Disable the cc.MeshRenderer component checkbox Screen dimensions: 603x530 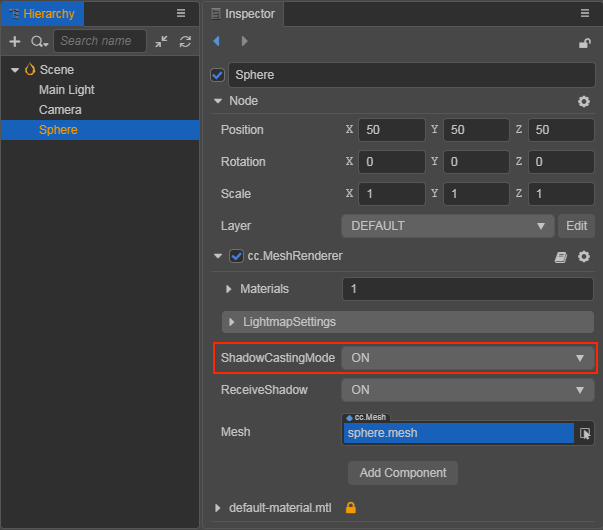tap(237, 256)
